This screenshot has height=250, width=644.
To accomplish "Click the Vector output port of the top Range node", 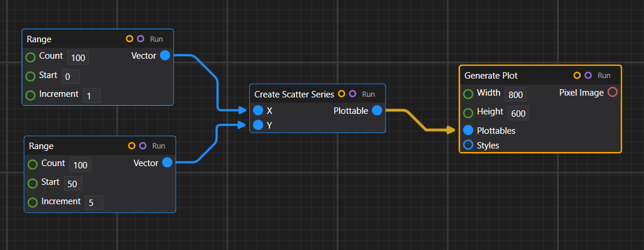I will pos(165,55).
